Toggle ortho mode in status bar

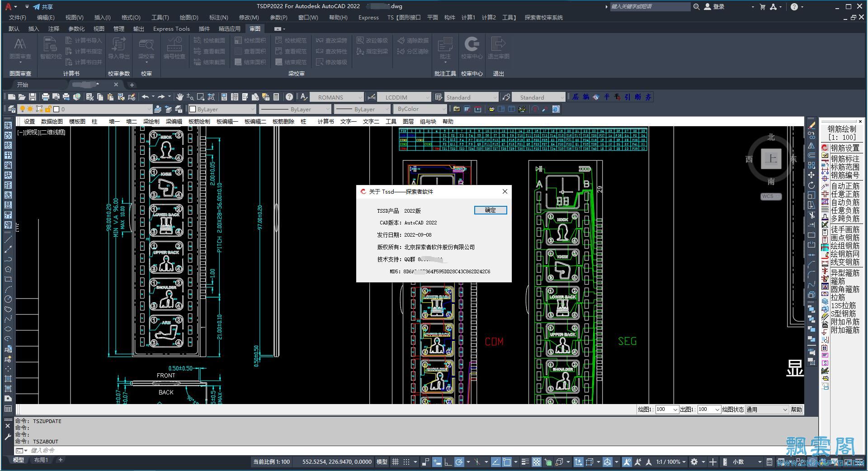(448, 462)
